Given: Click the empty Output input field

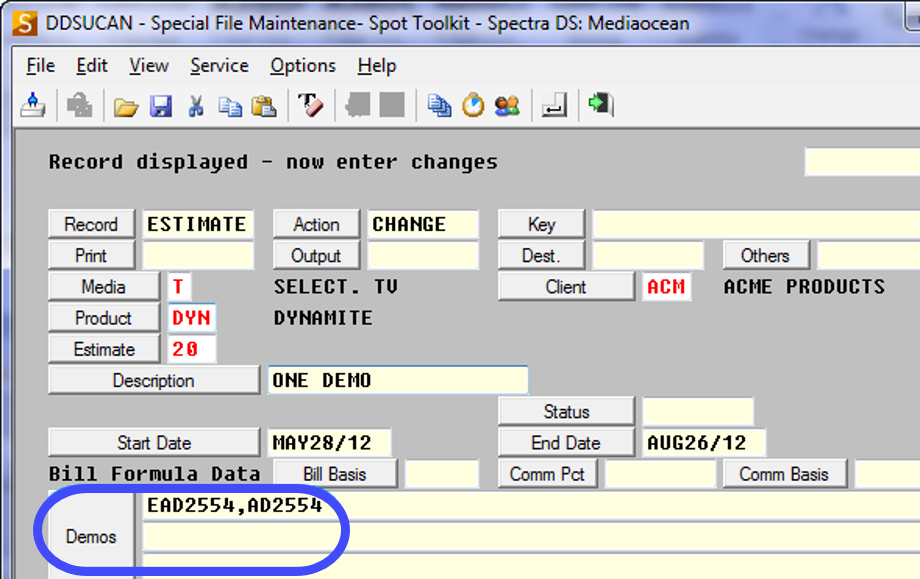Looking at the screenshot, I should pos(423,255).
